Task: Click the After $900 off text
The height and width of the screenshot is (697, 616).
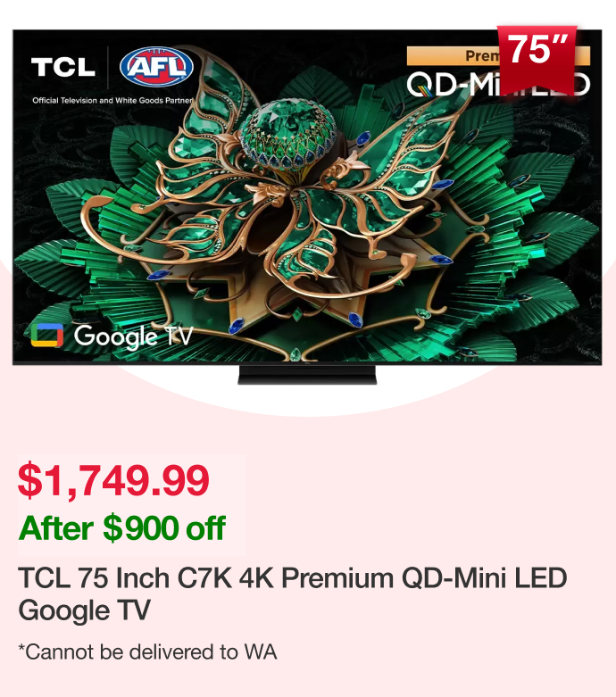Action: pos(122,527)
